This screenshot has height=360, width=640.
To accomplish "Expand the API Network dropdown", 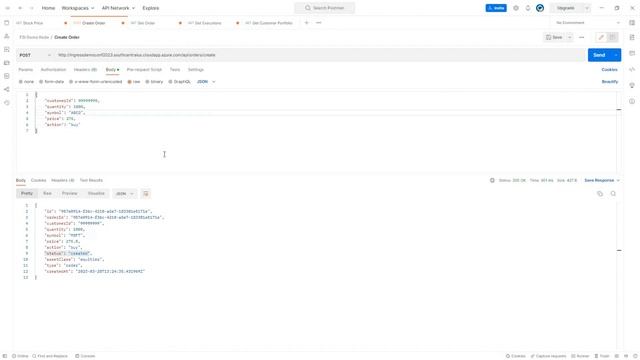I will point(118,8).
